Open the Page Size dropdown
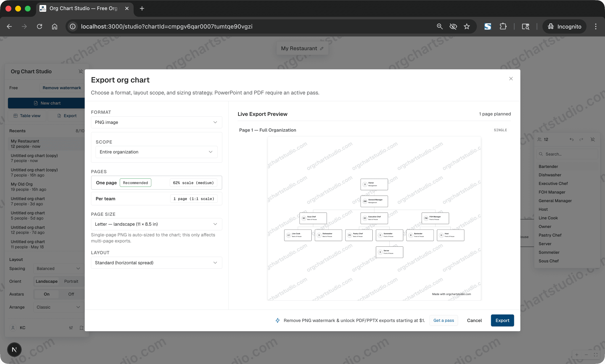The image size is (605, 364). tap(156, 224)
